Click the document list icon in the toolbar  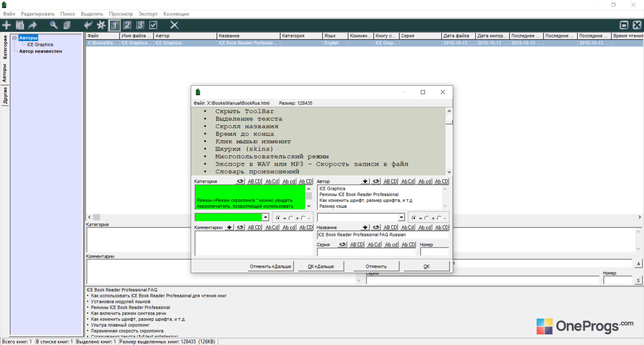(20, 25)
